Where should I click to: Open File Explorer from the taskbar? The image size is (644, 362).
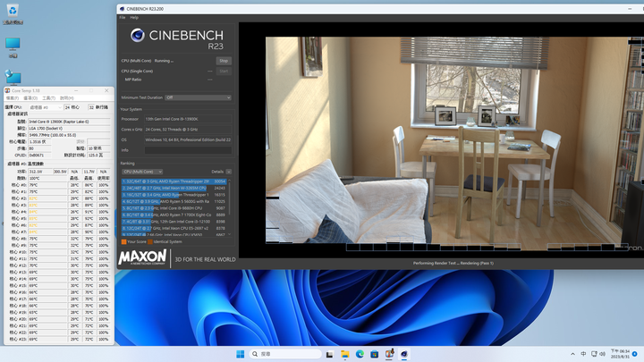pos(345,354)
